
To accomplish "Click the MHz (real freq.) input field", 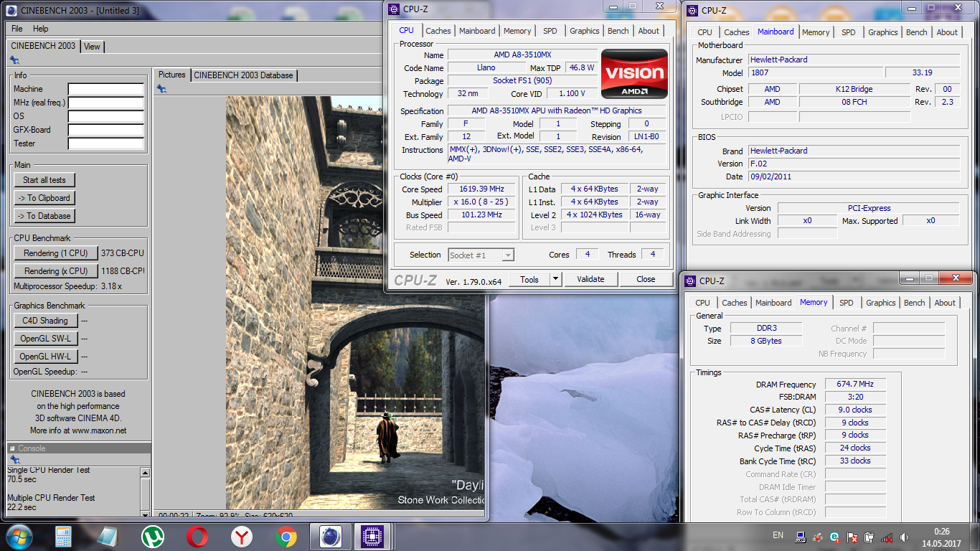I will pos(106,103).
